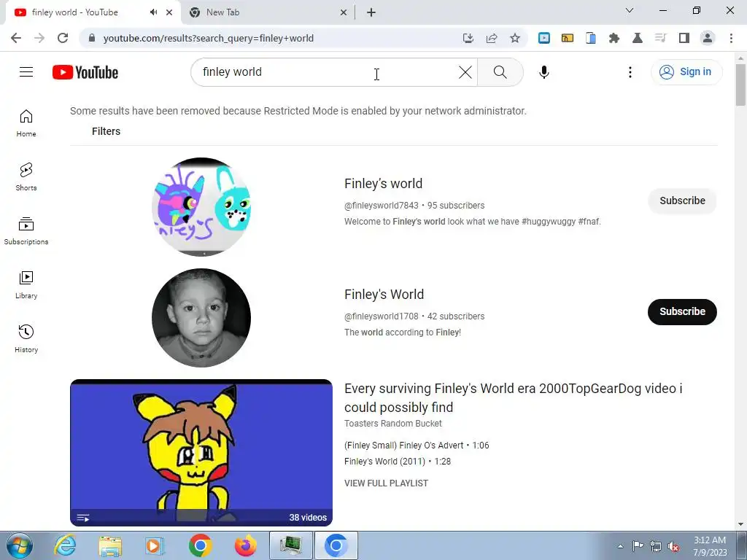Subscribe to the 95-subscriber Finley's world channel
Viewport: 747px width, 560px height.
682,201
